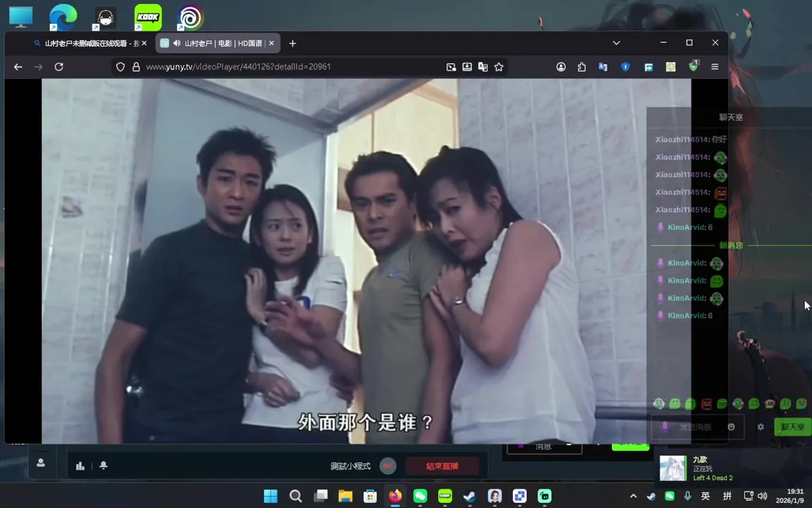Click Xiaozhi114514: 你好 message
812x508 pixels.
(x=691, y=140)
